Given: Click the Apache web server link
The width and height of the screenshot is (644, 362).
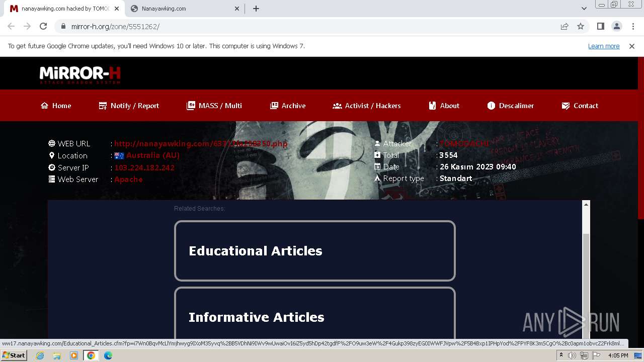Looking at the screenshot, I should (x=128, y=179).
